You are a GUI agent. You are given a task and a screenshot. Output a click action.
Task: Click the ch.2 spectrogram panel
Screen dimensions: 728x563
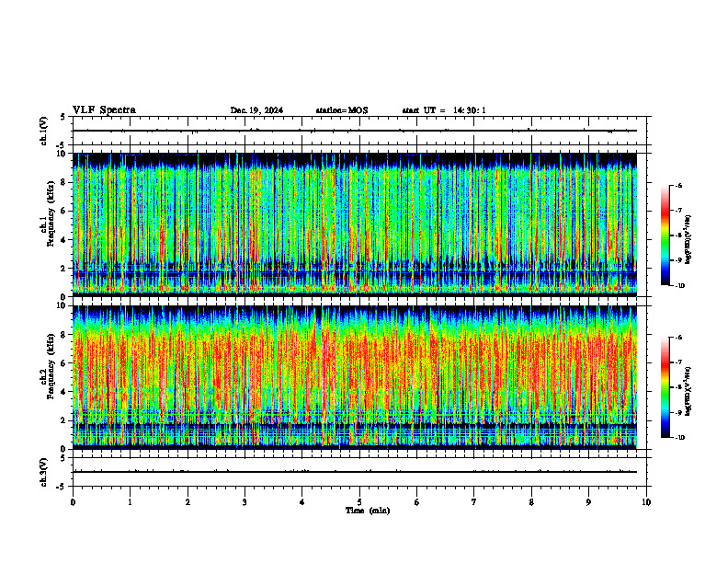355,377
